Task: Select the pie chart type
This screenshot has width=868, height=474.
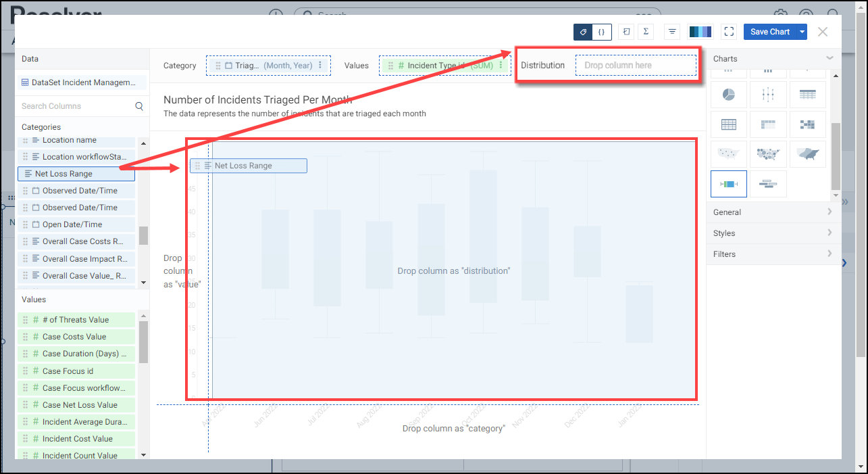Action: (x=729, y=95)
